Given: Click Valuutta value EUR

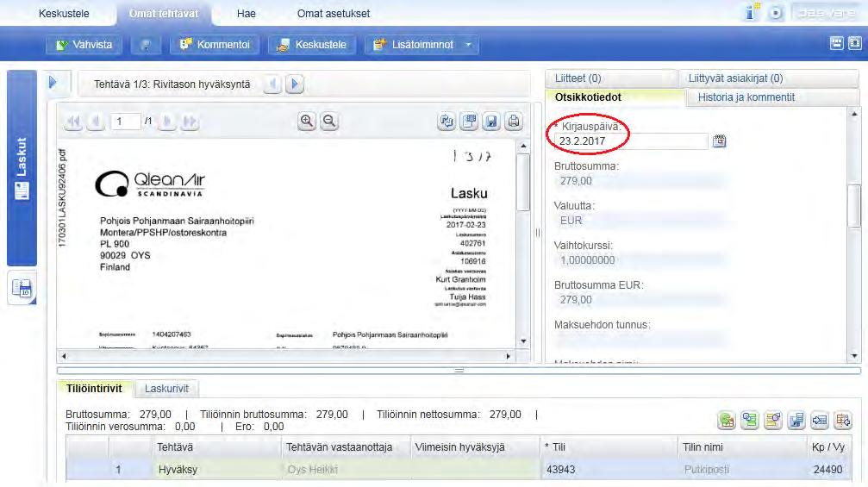Looking at the screenshot, I should coord(640,221).
